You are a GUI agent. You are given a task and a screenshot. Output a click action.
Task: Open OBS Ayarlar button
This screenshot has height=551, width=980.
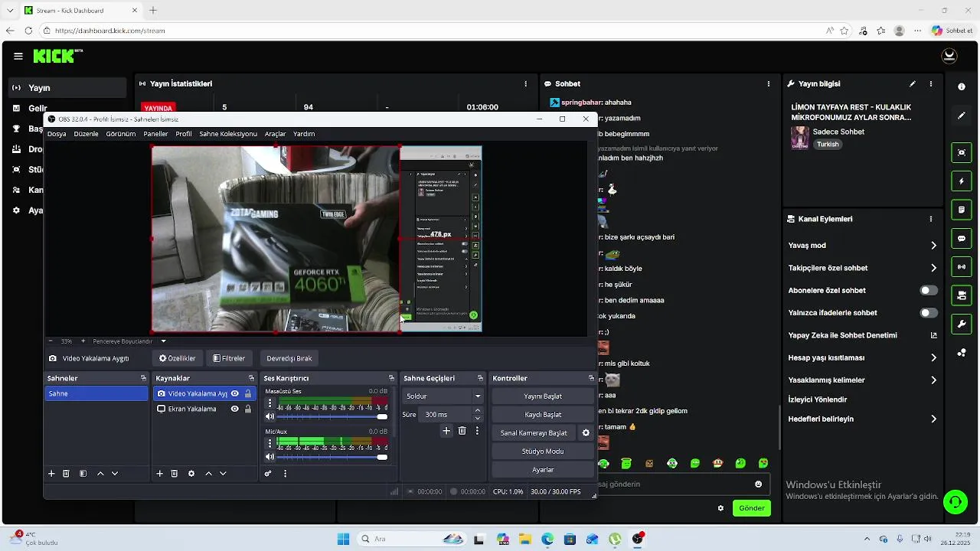click(543, 470)
